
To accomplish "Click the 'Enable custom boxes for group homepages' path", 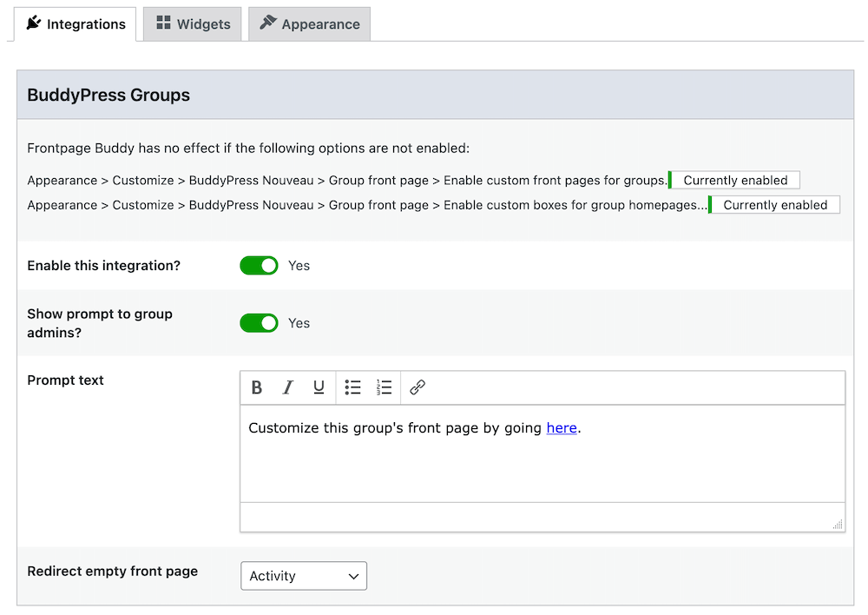I will point(367,205).
